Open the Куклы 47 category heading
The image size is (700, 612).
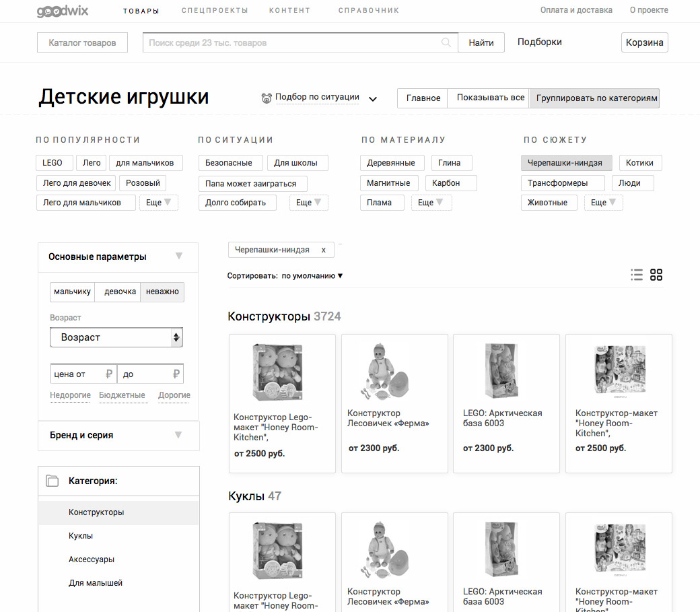tap(254, 496)
